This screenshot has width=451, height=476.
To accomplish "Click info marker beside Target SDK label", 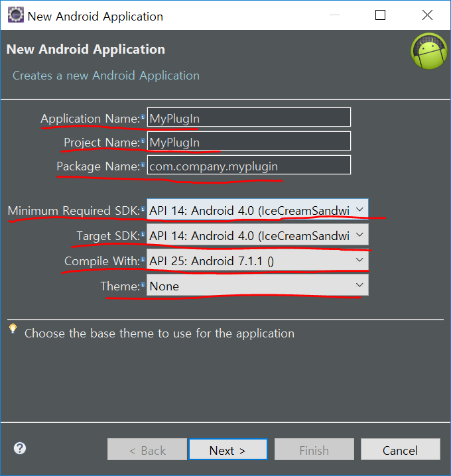I will (143, 234).
